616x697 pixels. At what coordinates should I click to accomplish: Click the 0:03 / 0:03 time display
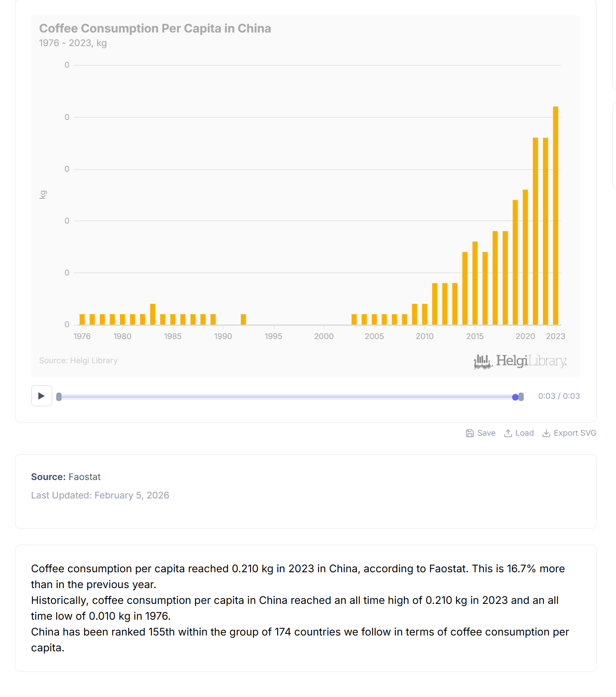point(559,396)
